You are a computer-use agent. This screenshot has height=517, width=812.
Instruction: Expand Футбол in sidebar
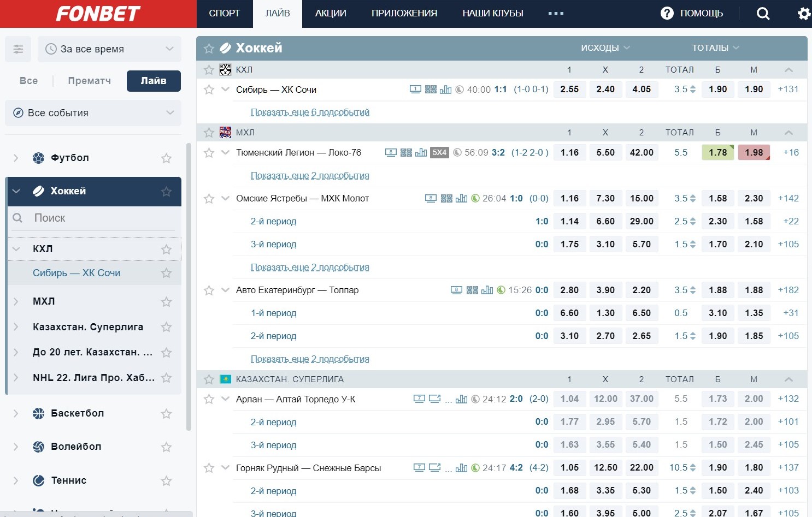[16, 158]
